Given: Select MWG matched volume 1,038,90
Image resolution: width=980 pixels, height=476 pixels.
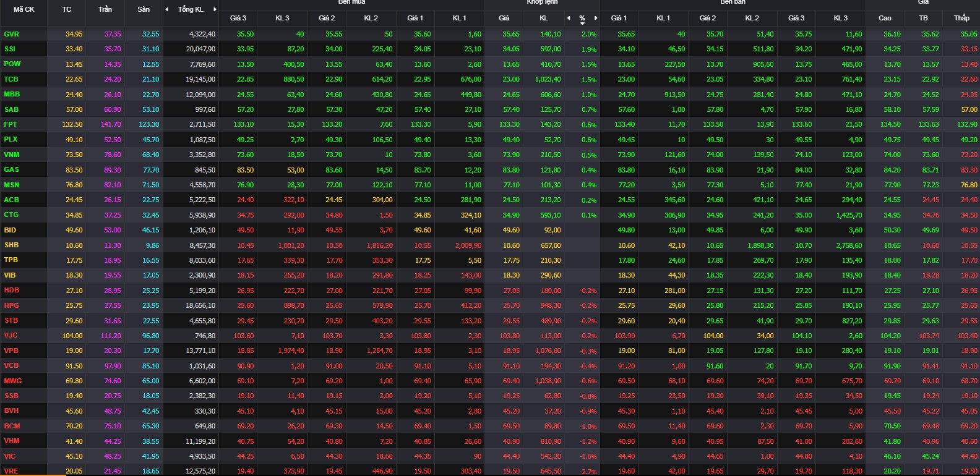Looking at the screenshot, I should pos(548,381).
